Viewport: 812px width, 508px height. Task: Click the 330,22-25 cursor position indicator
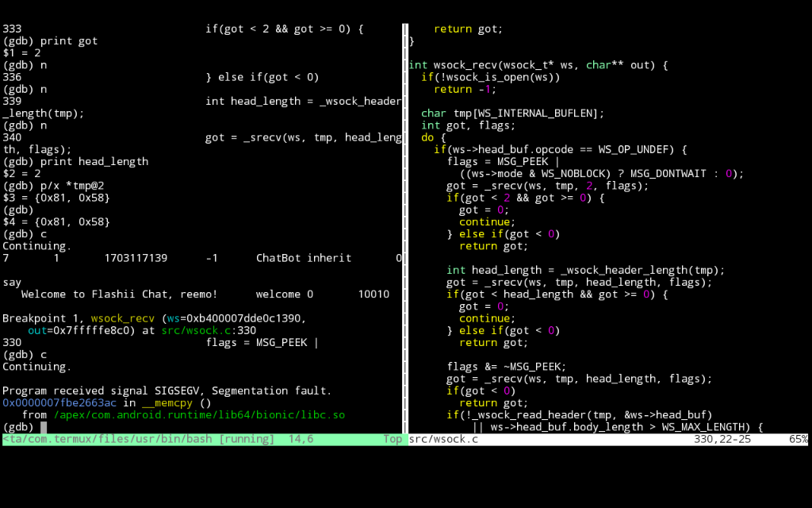point(722,439)
